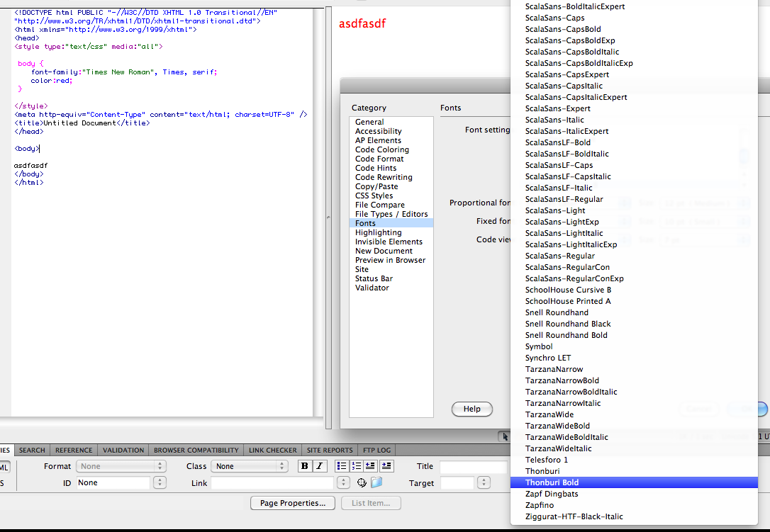Open the Target dropdown arrows
The width and height of the screenshot is (770, 532).
[484, 483]
